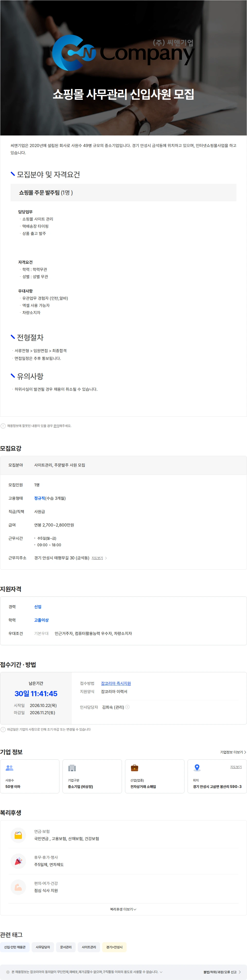Click the 편의·여가·건강 muscle icon
The image size is (247, 980).
(x=18, y=887)
